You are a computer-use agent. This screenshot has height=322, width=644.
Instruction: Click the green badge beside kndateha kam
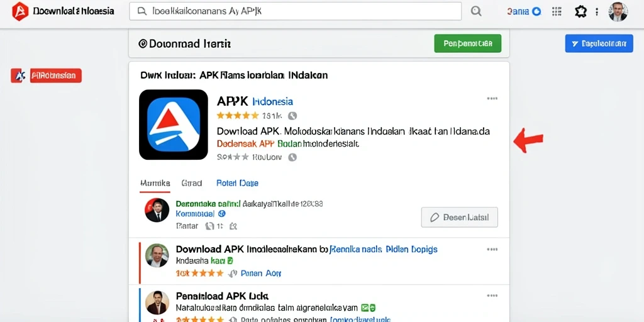[x=230, y=260]
